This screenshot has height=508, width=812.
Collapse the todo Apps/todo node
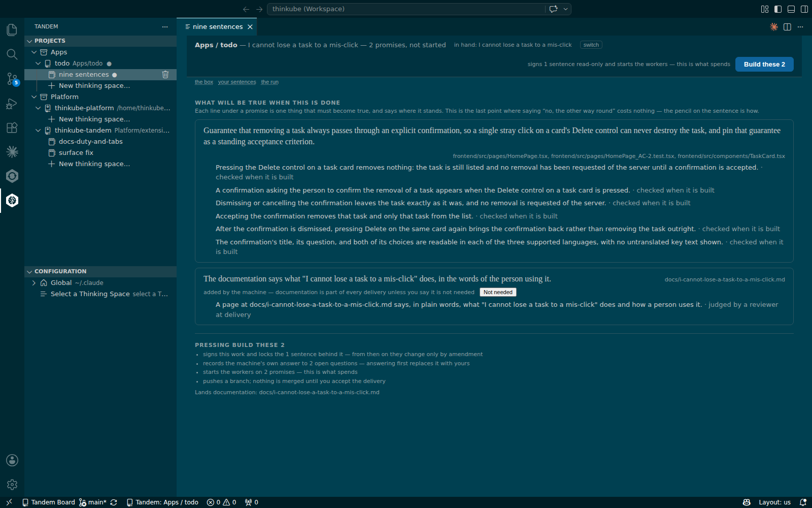tap(38, 63)
